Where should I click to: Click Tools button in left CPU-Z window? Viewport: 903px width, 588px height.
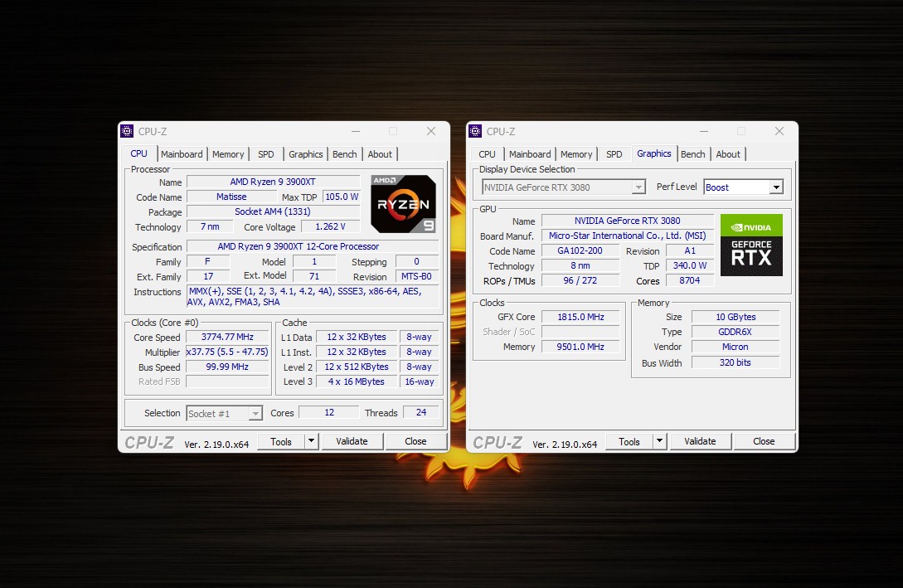[x=281, y=441]
